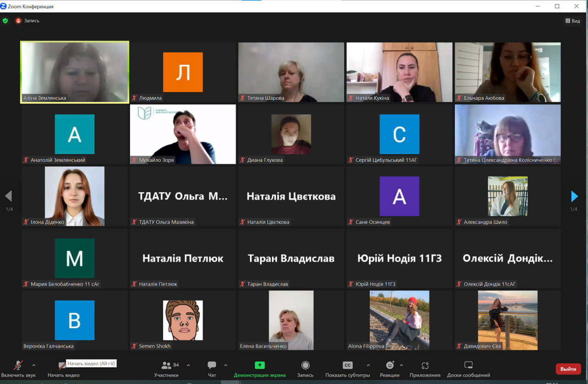Click the large Наталія Цвєткова name tile
Viewport: 588px width, 384px height.
pyautogui.click(x=291, y=196)
